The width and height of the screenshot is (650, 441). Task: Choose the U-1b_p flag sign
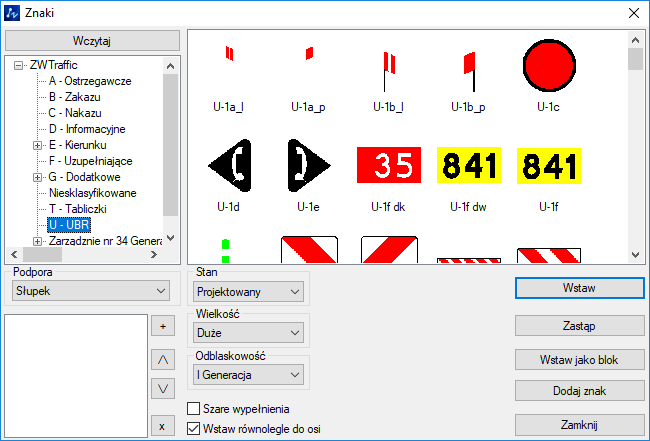click(467, 65)
